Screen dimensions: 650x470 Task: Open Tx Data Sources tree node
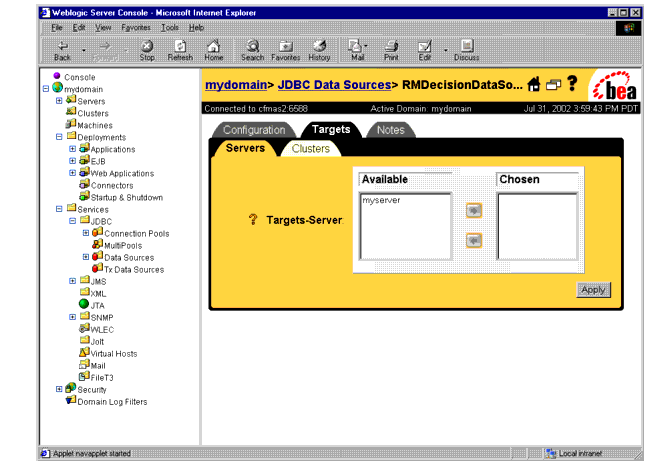tap(134, 269)
